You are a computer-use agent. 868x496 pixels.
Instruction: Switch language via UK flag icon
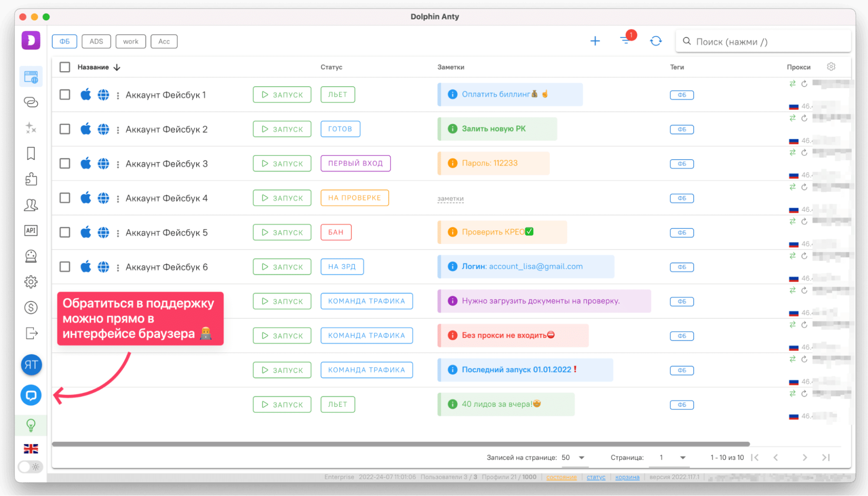pyautogui.click(x=31, y=449)
